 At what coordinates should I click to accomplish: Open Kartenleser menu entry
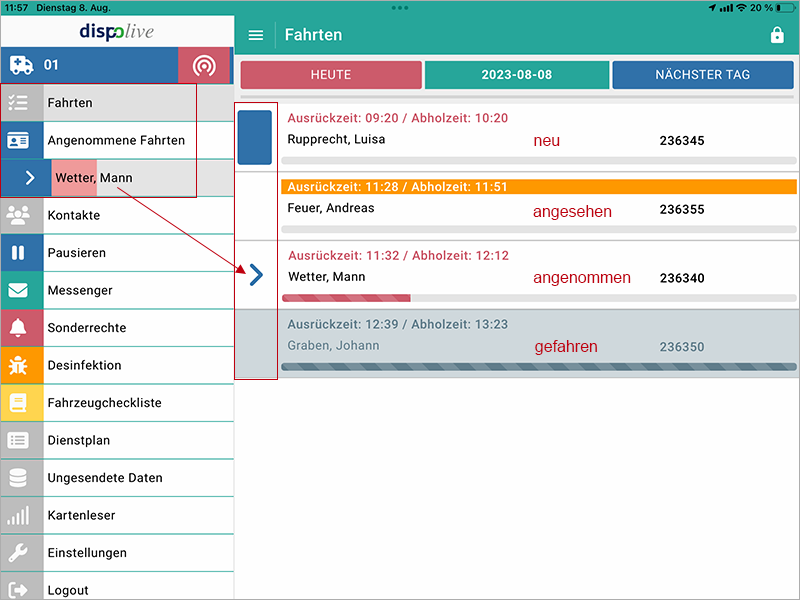click(117, 515)
